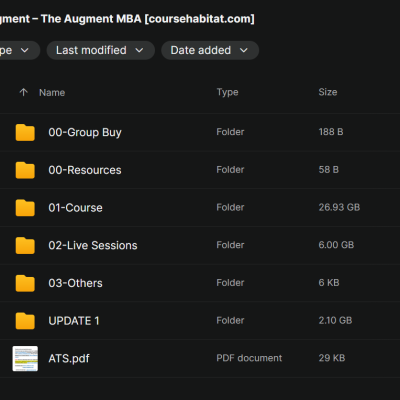The width and height of the screenshot is (400, 400).
Task: Open the 00-Group Buy folder icon
Action: 25,132
